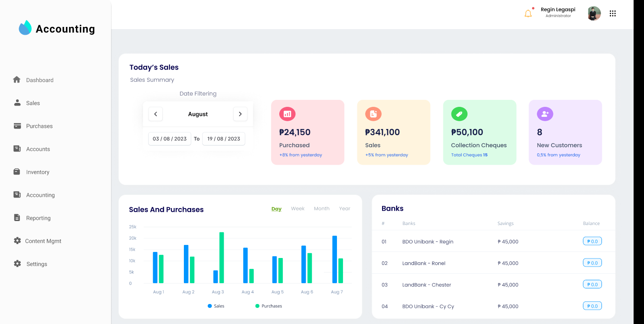
Task: Open Reporting in the sidebar menu
Action: [x=38, y=218]
